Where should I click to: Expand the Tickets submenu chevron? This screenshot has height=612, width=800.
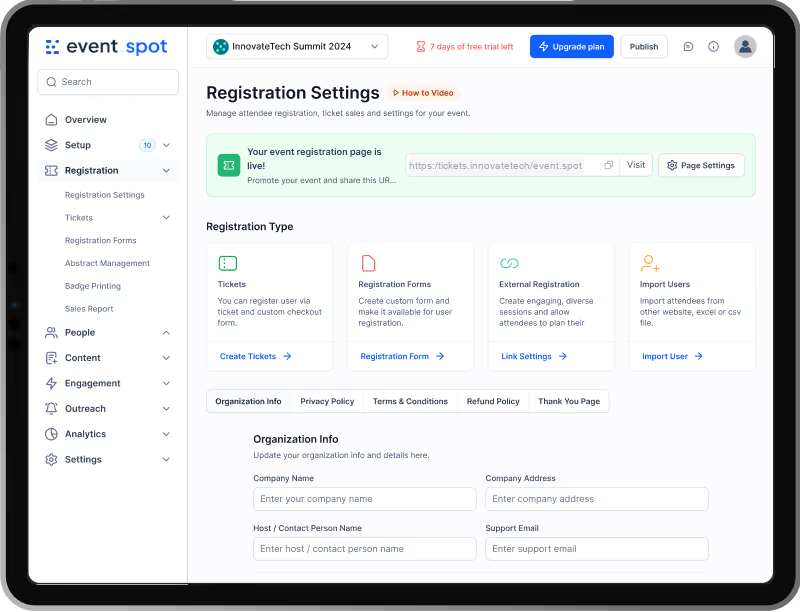(x=166, y=218)
